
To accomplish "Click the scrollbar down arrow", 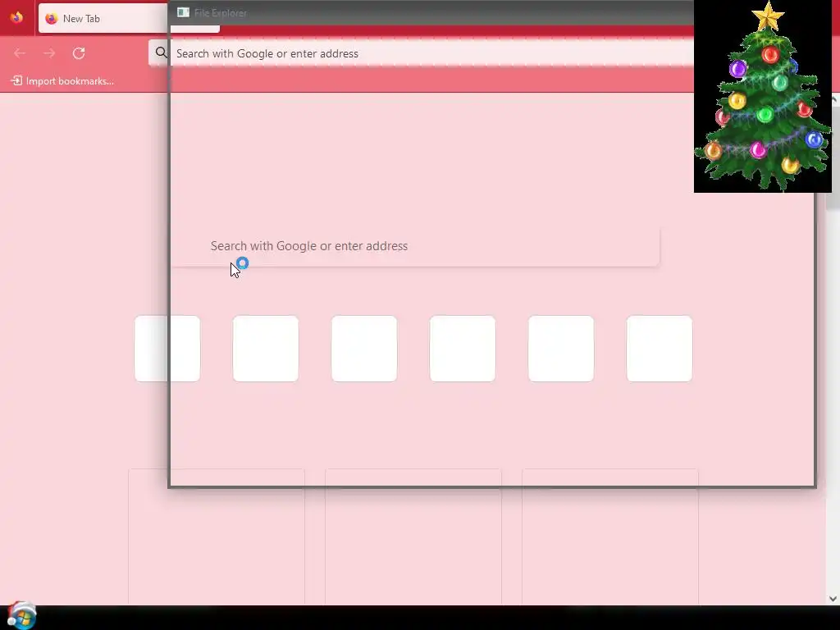I will point(833,598).
